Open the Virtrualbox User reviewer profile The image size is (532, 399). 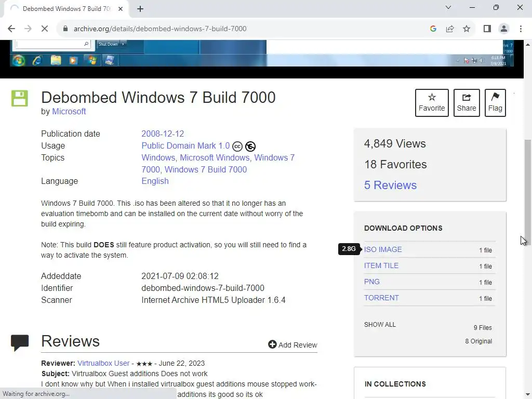[103, 363]
